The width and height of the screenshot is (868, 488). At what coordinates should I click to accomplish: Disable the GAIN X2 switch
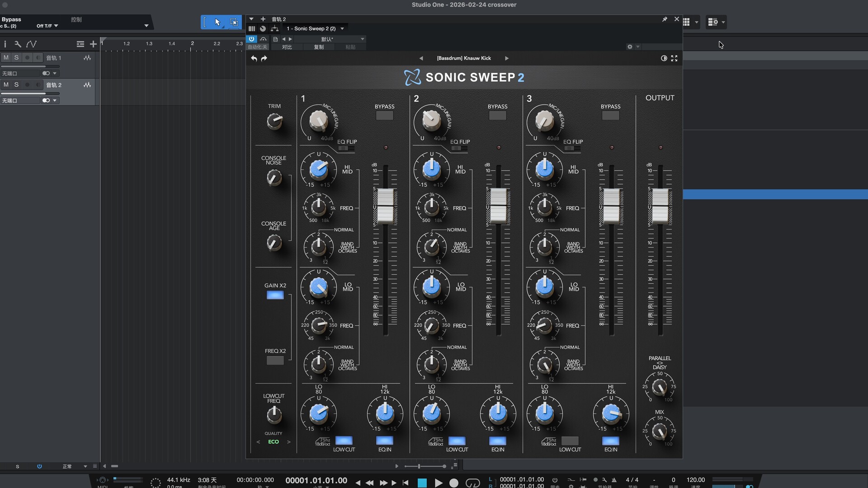(275, 295)
